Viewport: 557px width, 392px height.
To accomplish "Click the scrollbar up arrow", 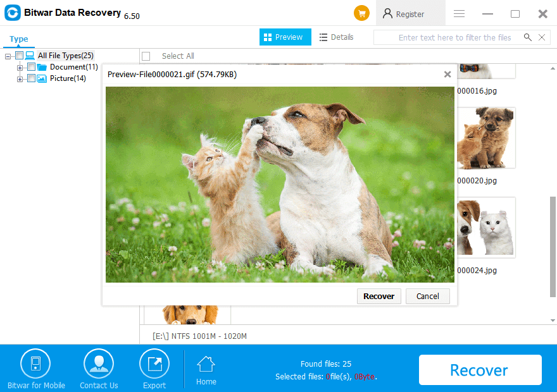I will (553, 68).
